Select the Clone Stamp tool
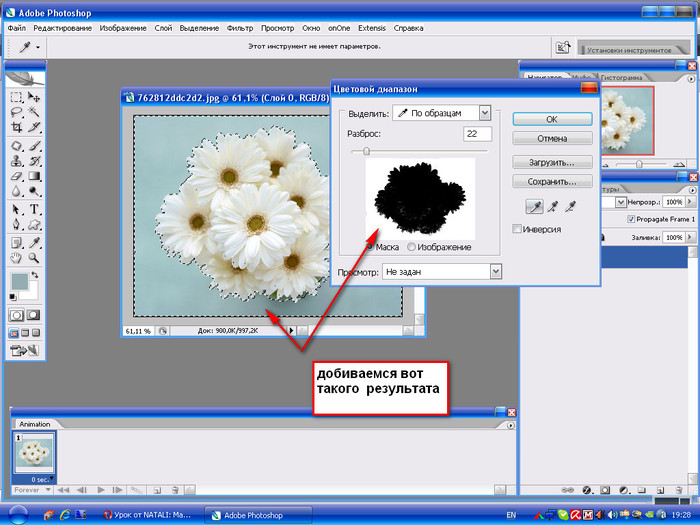This screenshot has width=700, height=525. 17,161
